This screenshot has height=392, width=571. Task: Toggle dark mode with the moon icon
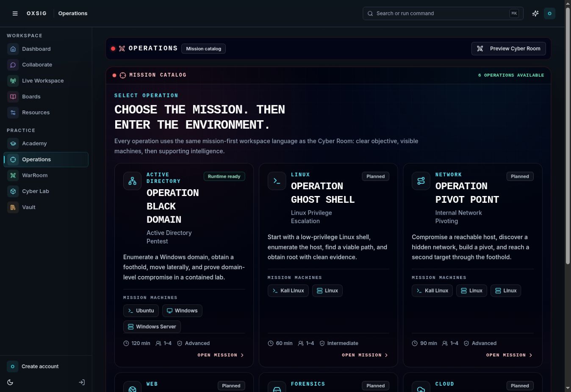pos(10,382)
